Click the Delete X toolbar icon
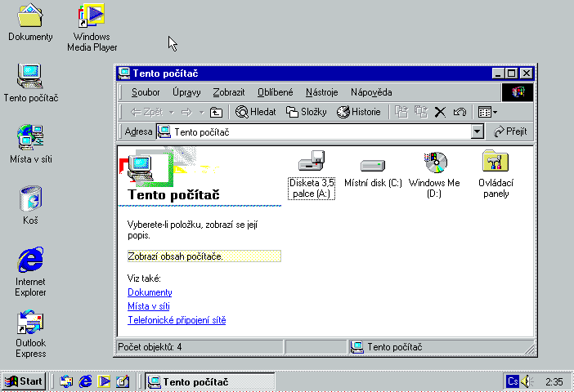This screenshot has height=392, width=574. (x=440, y=112)
